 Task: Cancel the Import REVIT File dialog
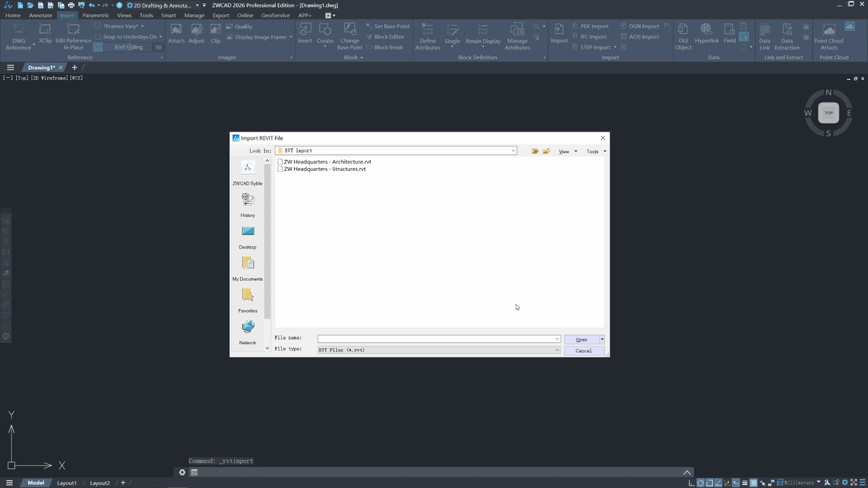tap(584, 350)
